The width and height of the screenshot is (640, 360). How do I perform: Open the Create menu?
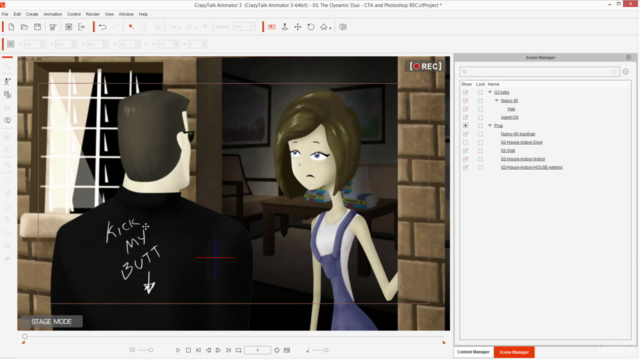(32, 14)
